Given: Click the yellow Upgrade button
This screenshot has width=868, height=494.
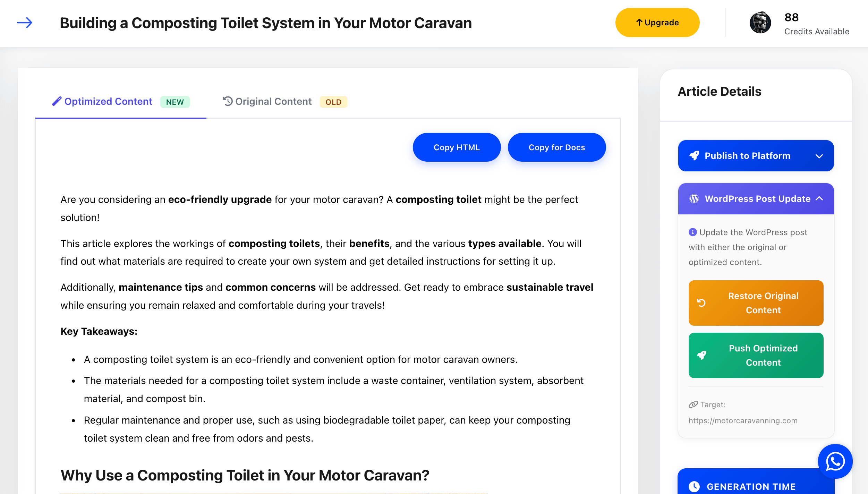Looking at the screenshot, I should pyautogui.click(x=657, y=23).
